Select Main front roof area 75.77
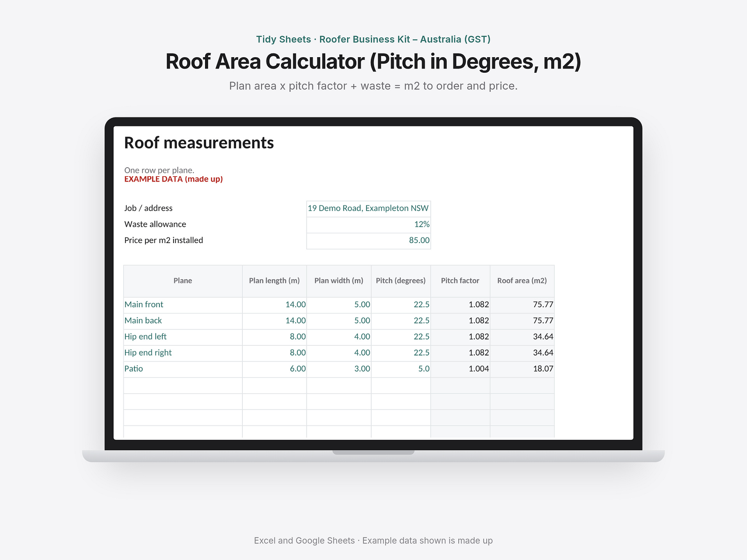Viewport: 747px width, 560px height. pyautogui.click(x=522, y=305)
